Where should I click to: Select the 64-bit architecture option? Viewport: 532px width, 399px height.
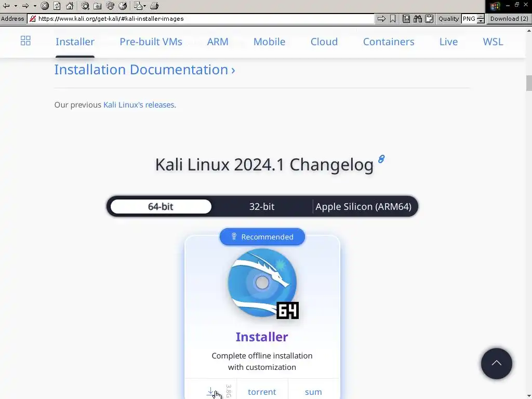[x=161, y=207]
